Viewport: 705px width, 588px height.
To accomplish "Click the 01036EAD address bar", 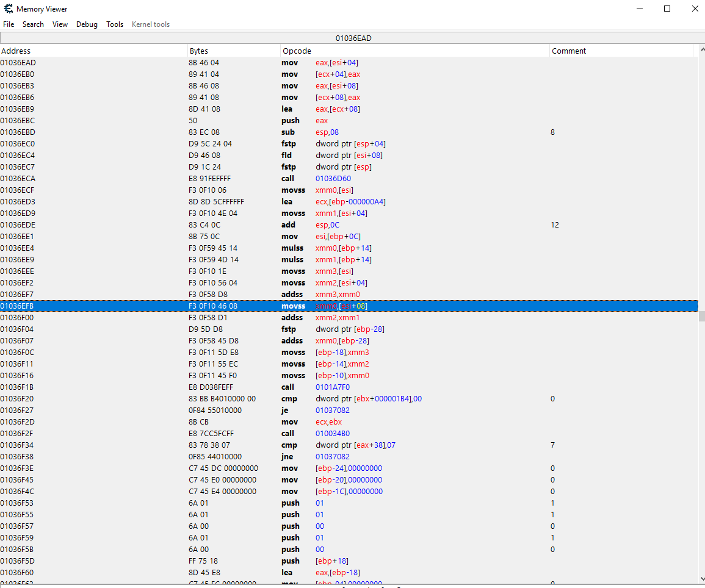I will [353, 38].
